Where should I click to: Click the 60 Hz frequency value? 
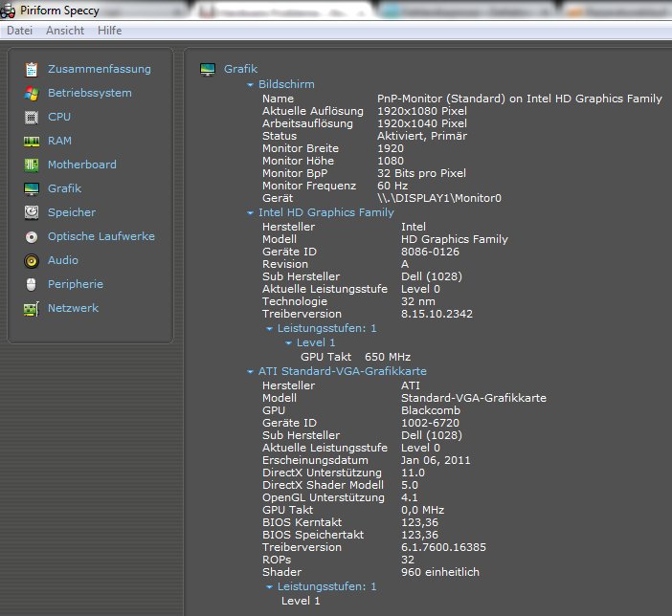(x=392, y=186)
